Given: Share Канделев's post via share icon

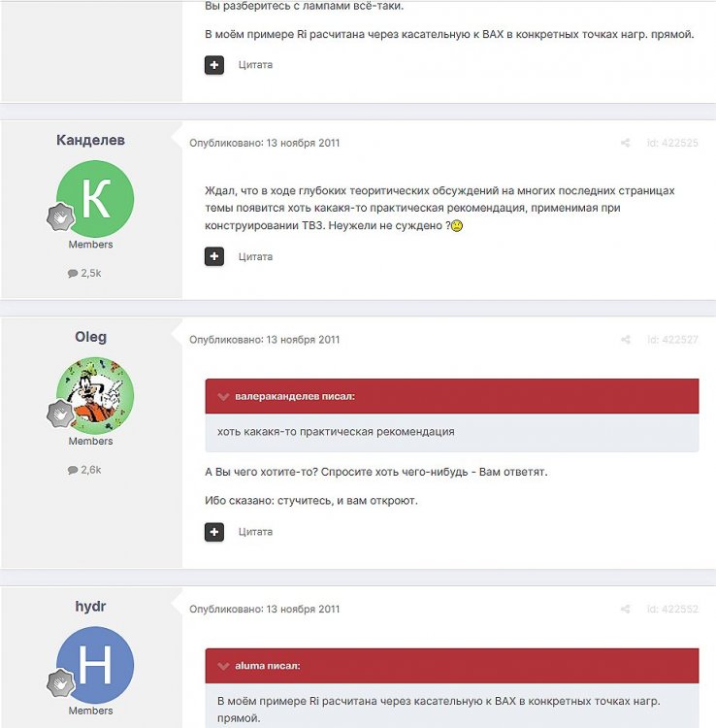Looking at the screenshot, I should pos(625,143).
